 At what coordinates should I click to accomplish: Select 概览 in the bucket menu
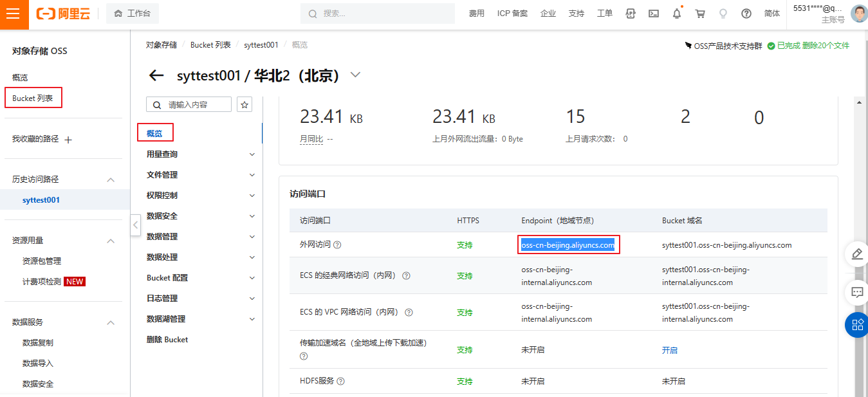coord(154,134)
